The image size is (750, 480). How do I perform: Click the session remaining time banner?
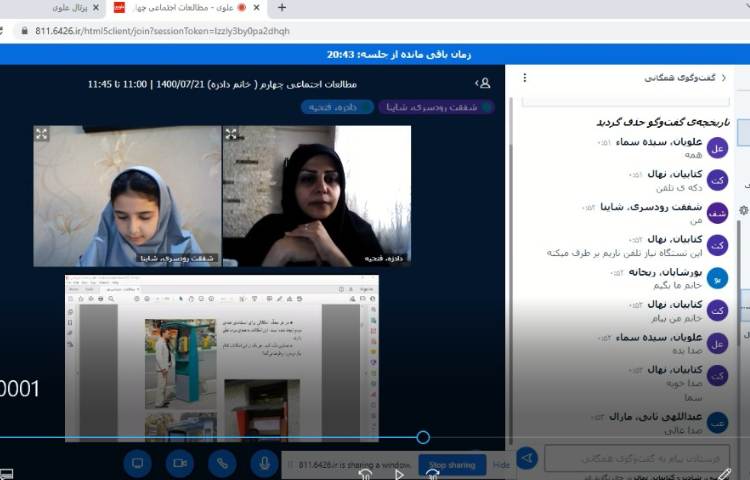[x=375, y=55]
